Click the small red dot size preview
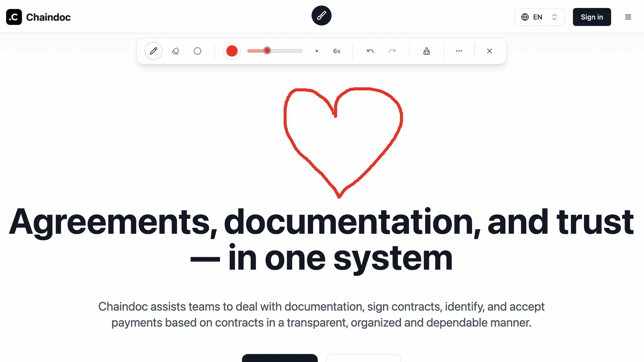 coord(317,51)
